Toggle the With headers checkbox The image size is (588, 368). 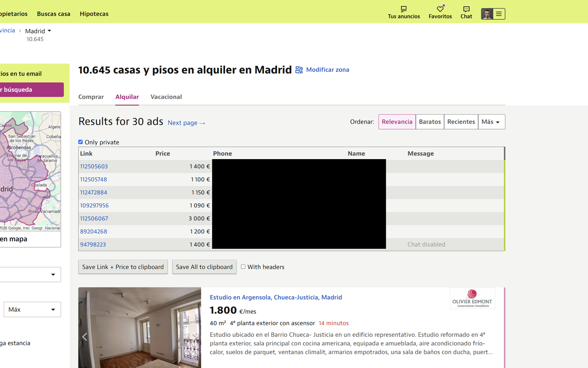[x=243, y=267]
